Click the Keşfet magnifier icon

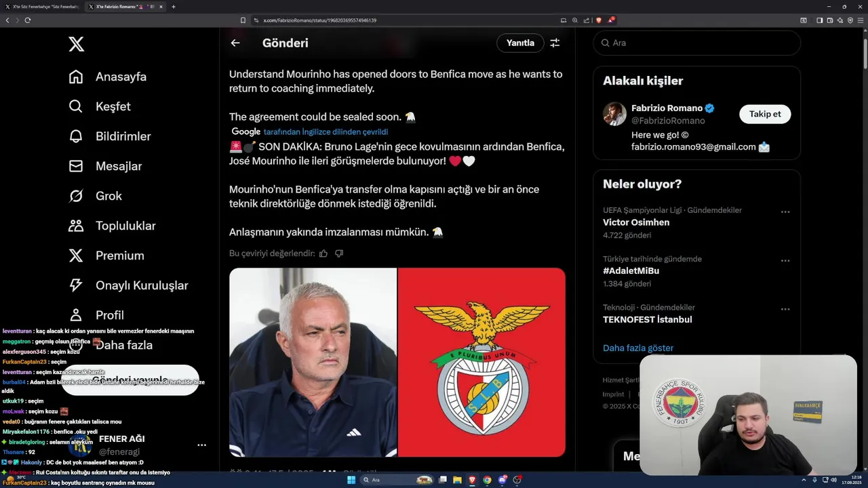click(76, 106)
